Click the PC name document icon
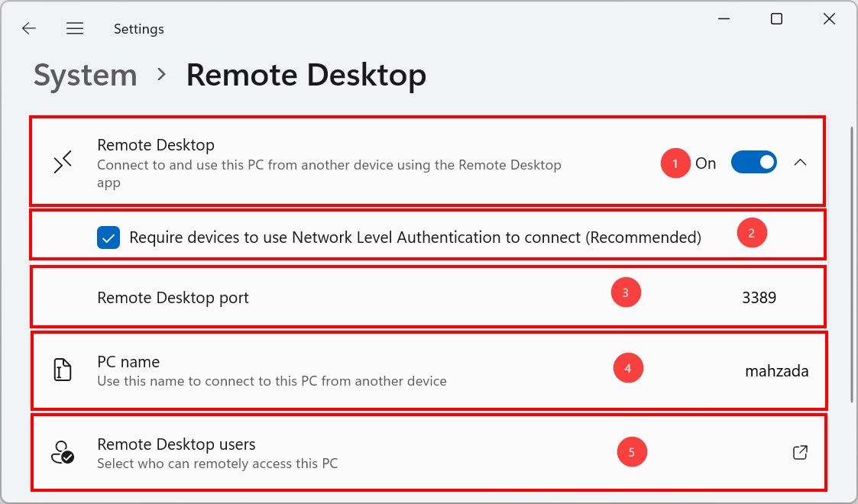 point(62,370)
